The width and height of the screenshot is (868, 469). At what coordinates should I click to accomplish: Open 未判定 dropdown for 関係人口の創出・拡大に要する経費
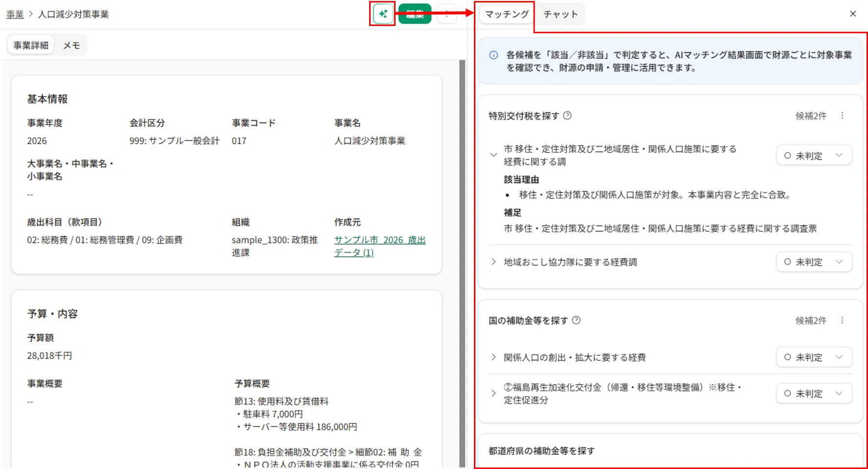(814, 357)
